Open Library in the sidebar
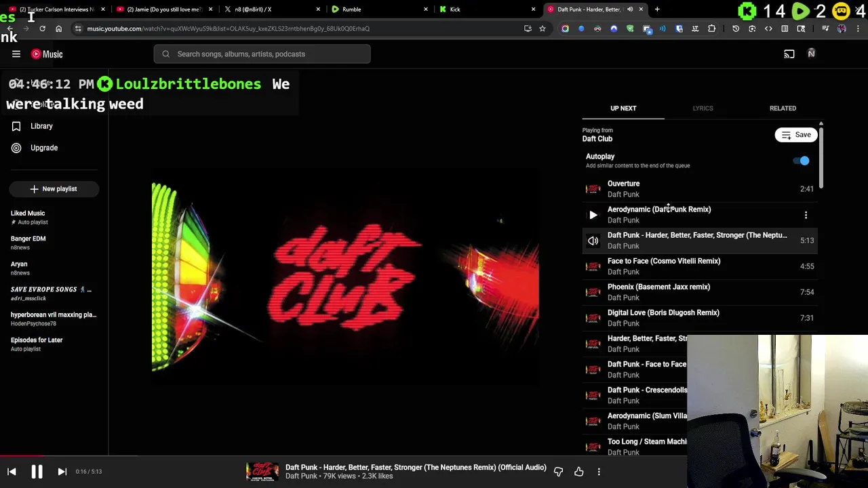Image resolution: width=868 pixels, height=488 pixels. coord(41,126)
